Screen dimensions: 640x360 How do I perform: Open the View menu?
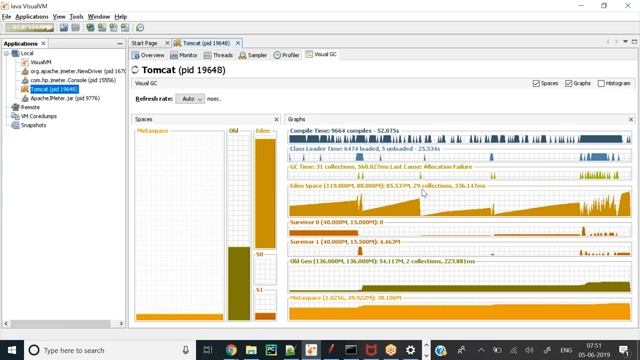pos(59,17)
